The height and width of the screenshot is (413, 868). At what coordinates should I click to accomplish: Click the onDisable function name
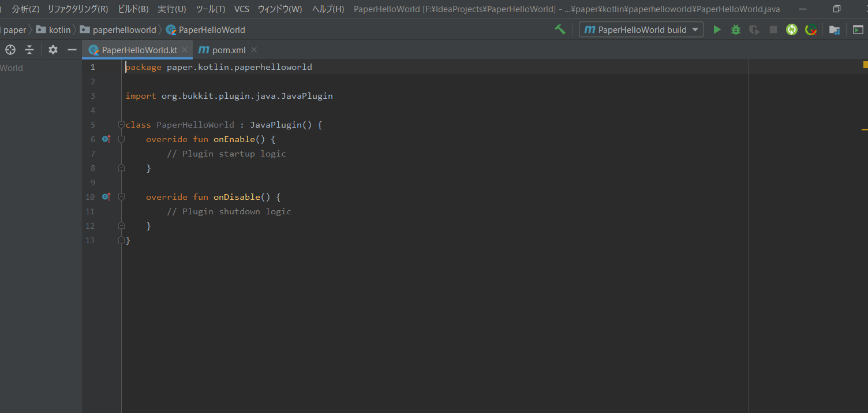click(x=237, y=197)
